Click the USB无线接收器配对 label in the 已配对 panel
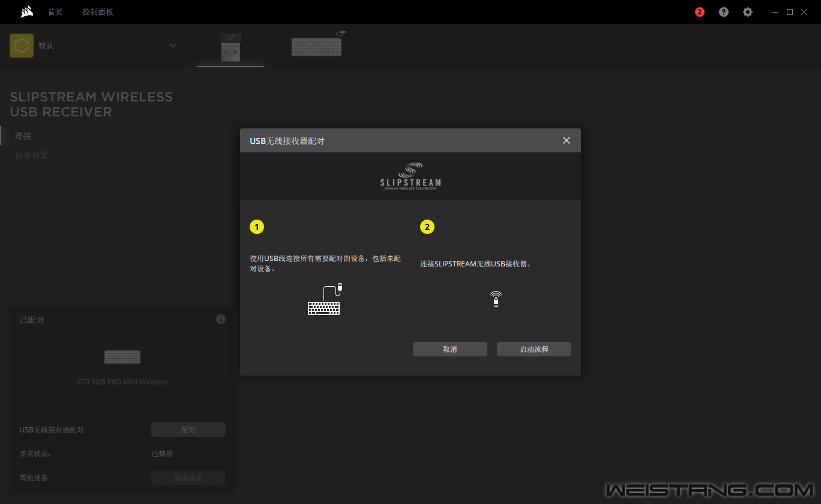 coord(52,430)
